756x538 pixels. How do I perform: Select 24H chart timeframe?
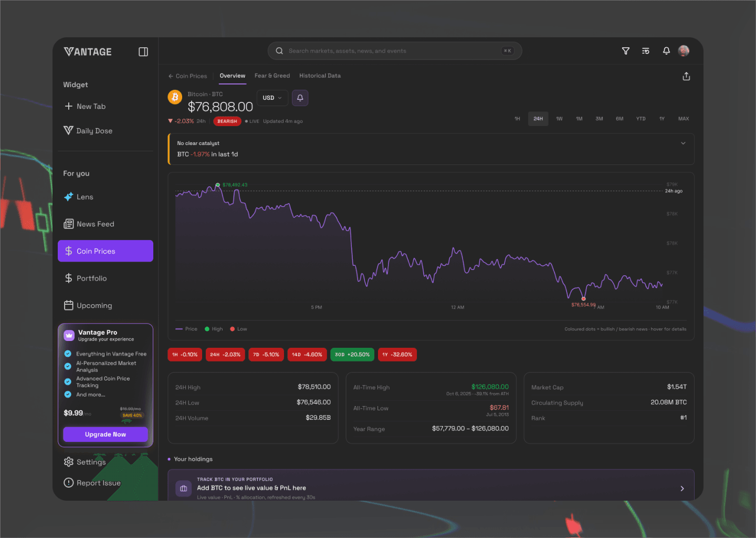point(538,119)
